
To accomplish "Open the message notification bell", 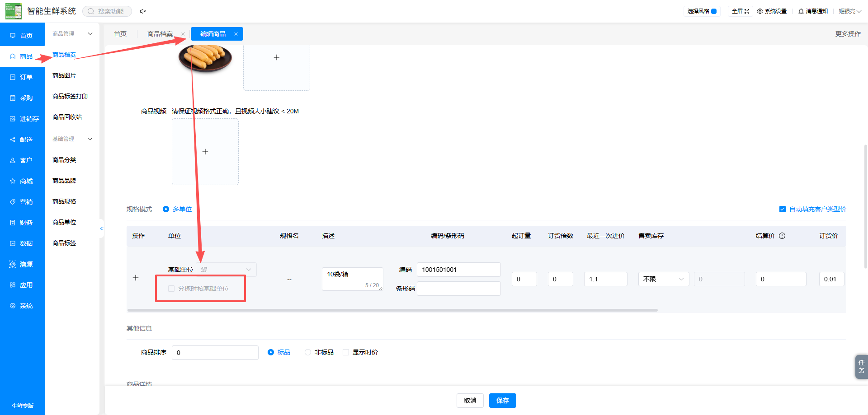I will (x=801, y=11).
